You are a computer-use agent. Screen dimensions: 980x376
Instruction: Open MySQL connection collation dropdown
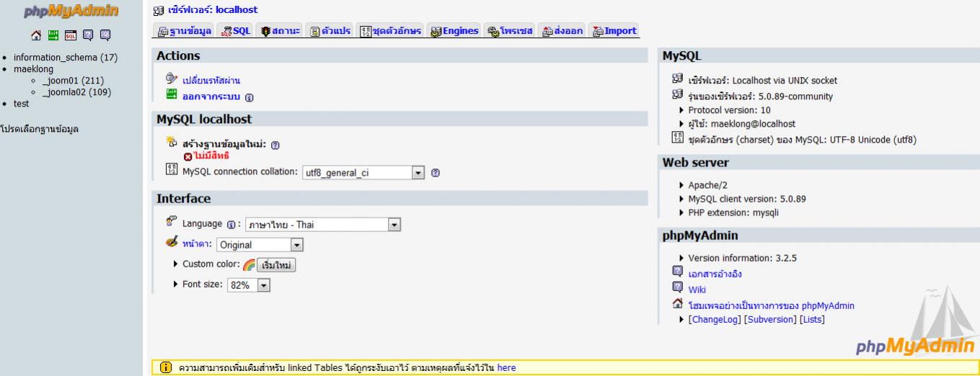tap(363, 173)
